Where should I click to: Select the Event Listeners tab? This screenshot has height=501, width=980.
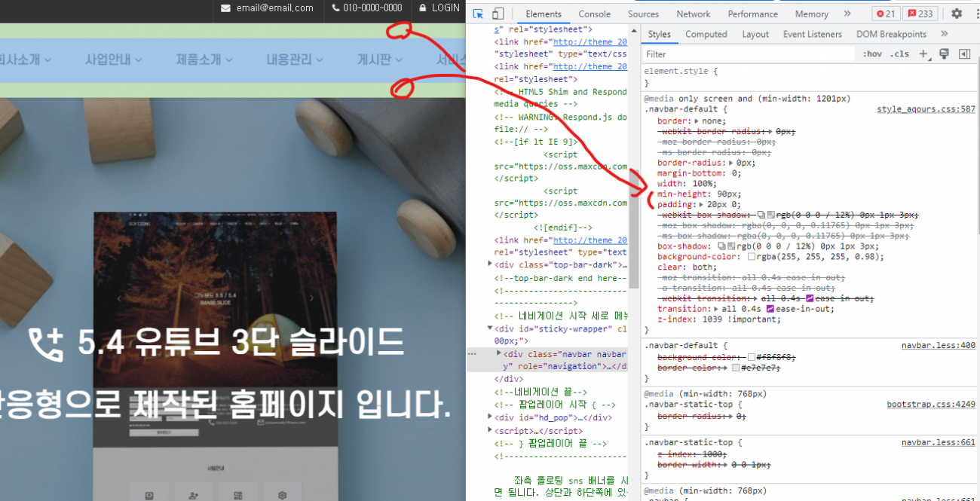[813, 34]
